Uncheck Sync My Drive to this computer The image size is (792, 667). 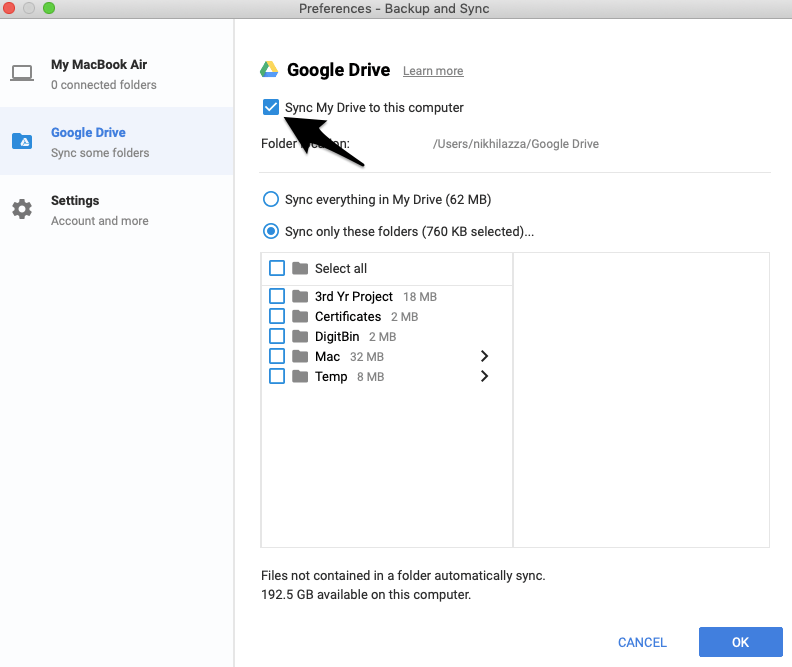click(x=271, y=107)
